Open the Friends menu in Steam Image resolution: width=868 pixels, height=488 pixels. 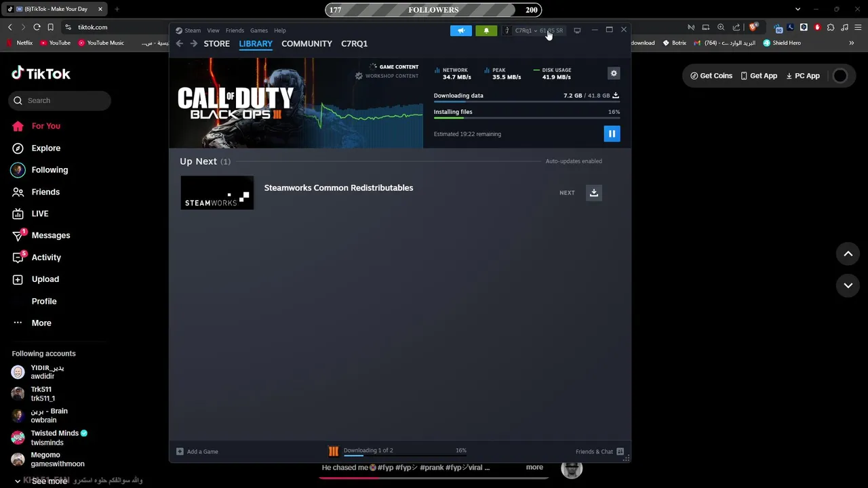[235, 30]
